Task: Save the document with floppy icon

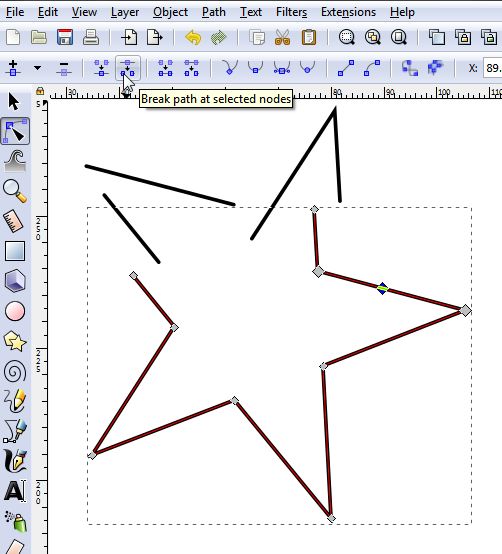Action: (65, 37)
